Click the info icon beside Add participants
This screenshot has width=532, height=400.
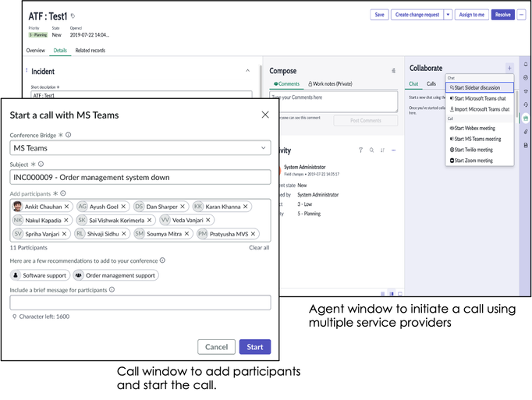coord(62,193)
